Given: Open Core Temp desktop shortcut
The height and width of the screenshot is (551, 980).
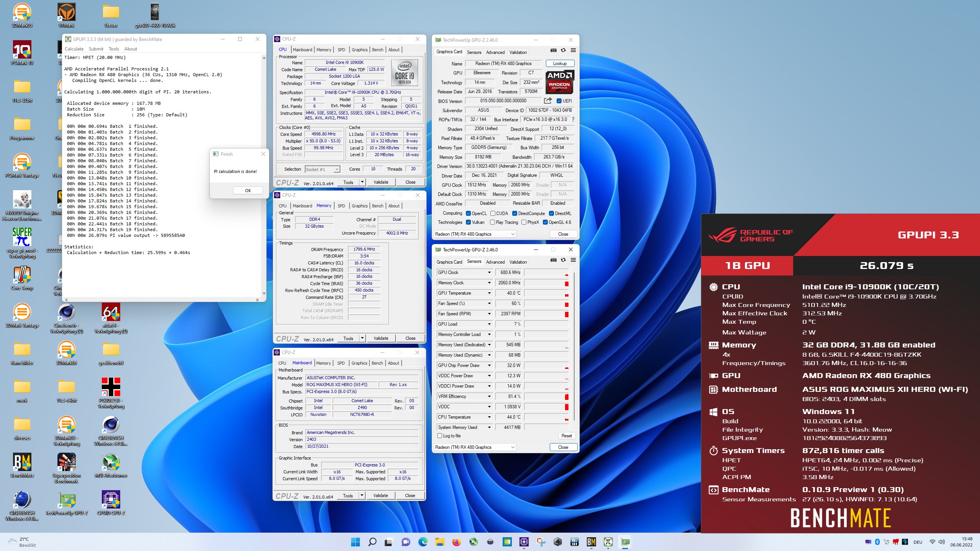Looking at the screenshot, I should (x=22, y=278).
